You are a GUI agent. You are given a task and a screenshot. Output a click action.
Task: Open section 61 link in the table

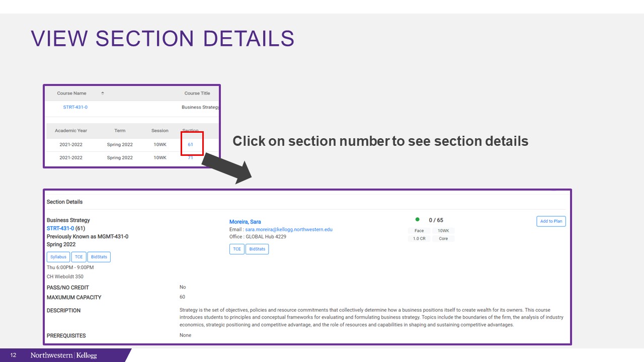click(191, 145)
